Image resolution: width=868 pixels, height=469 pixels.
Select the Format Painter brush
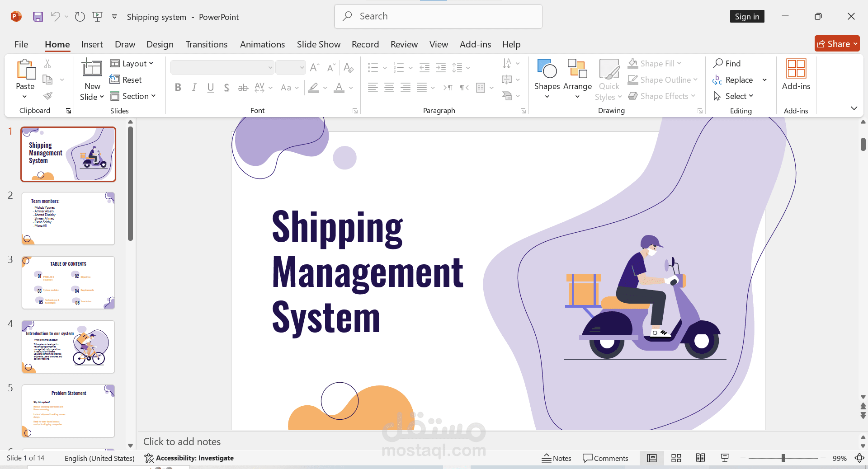point(47,96)
